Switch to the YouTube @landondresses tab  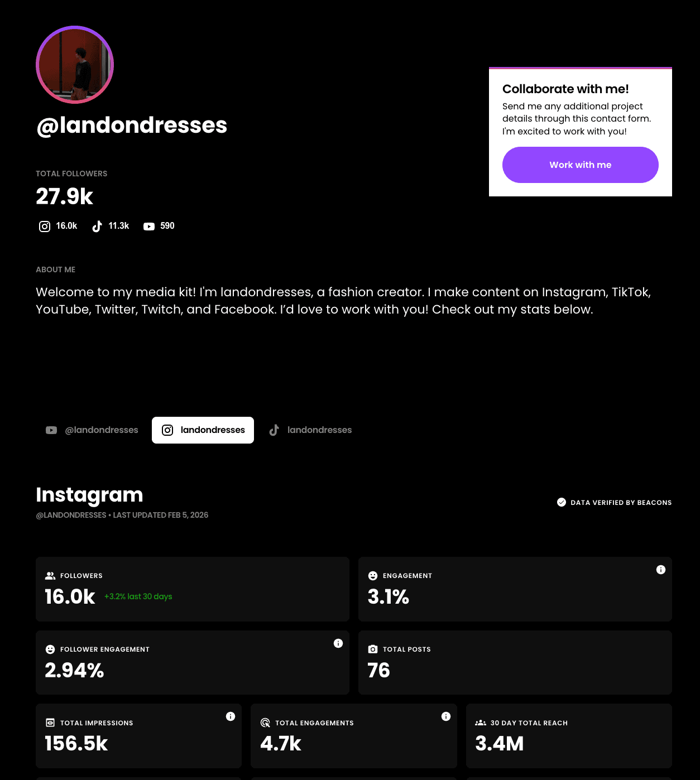[x=92, y=430]
